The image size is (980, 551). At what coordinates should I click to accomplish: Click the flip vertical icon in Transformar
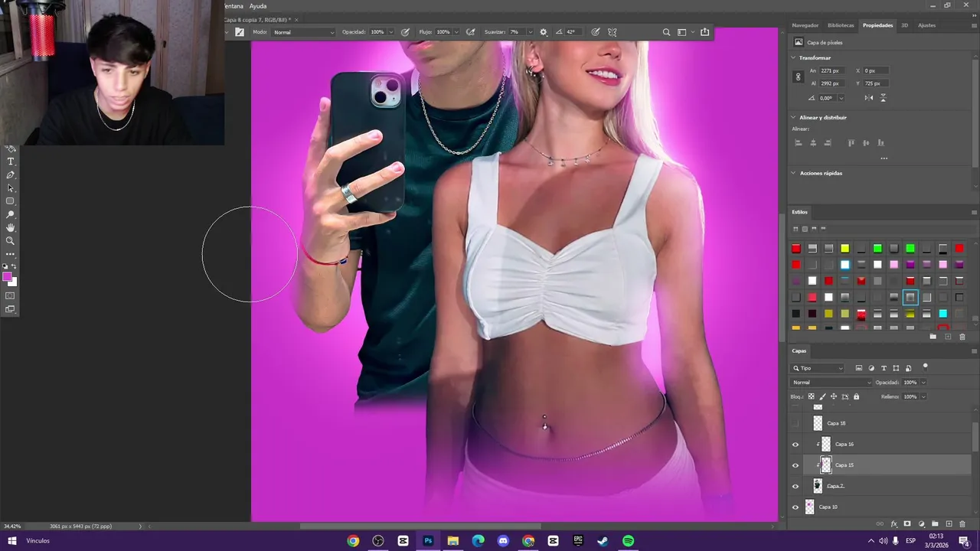[883, 98]
